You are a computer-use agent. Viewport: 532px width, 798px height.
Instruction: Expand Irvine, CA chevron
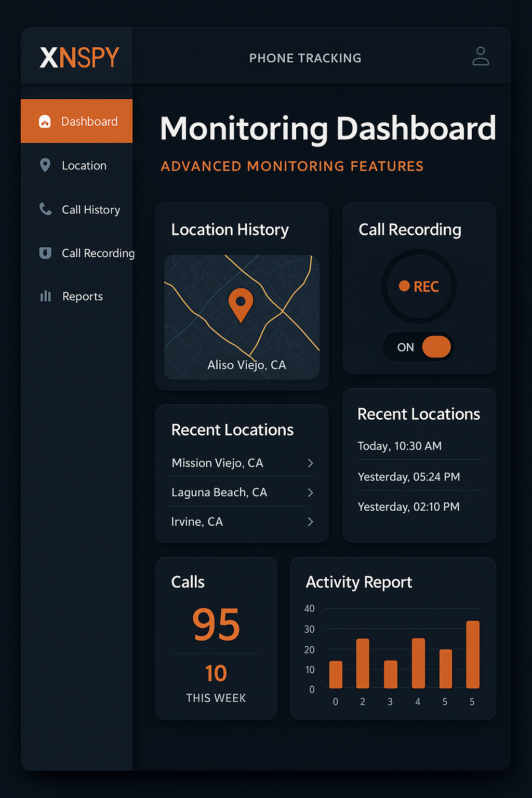[310, 522]
